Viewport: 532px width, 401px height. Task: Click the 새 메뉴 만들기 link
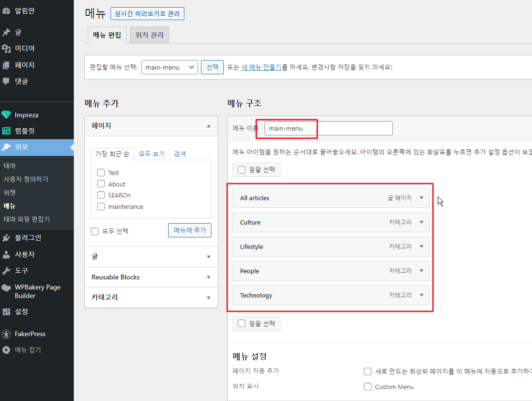[261, 67]
